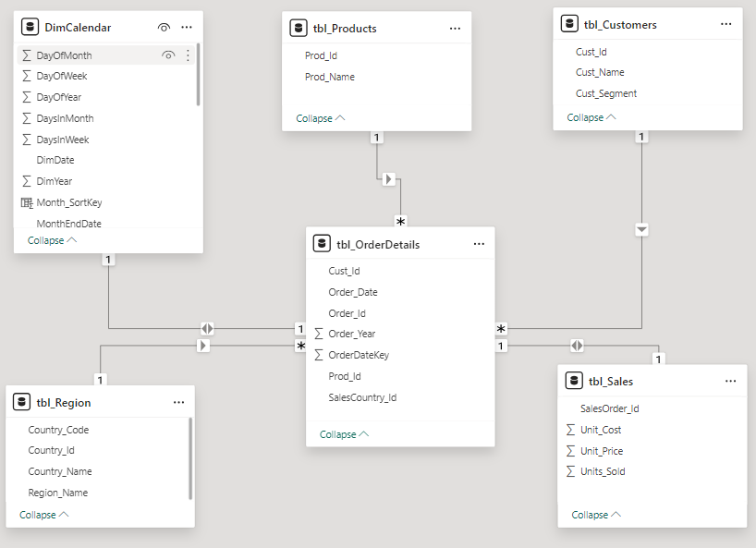
Task: Click the DimCalendar table database icon
Action: tap(30, 28)
